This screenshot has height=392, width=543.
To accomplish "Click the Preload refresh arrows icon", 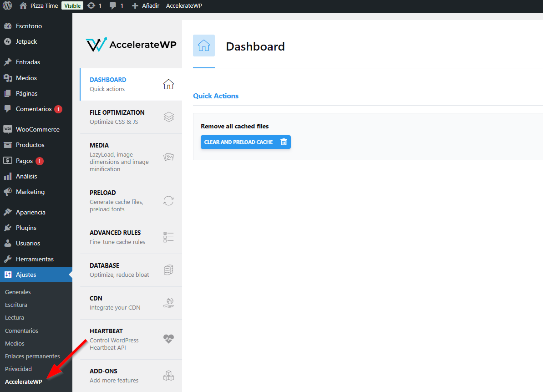I will click(x=169, y=201).
